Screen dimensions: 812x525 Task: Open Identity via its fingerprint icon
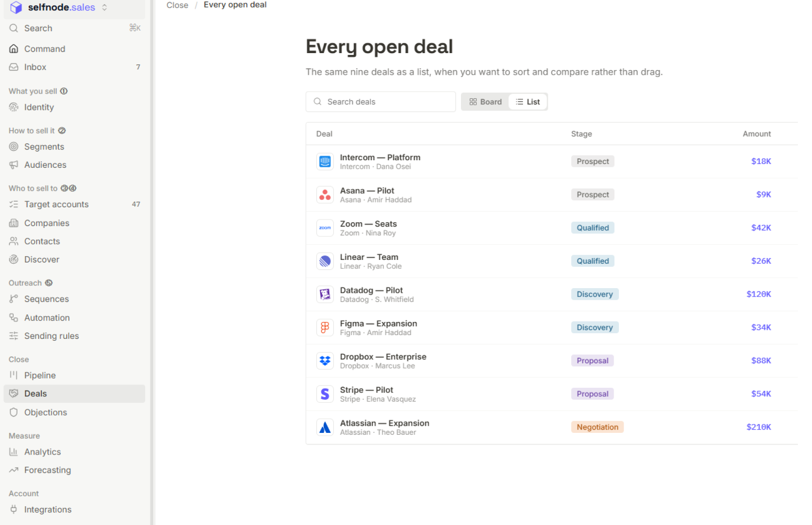[x=14, y=107]
